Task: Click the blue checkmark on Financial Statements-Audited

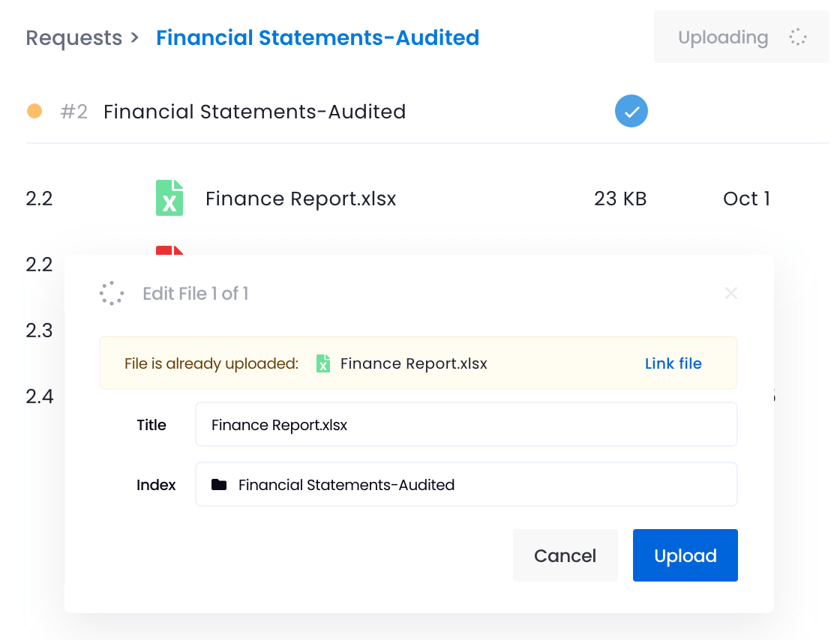Action: pos(631,111)
